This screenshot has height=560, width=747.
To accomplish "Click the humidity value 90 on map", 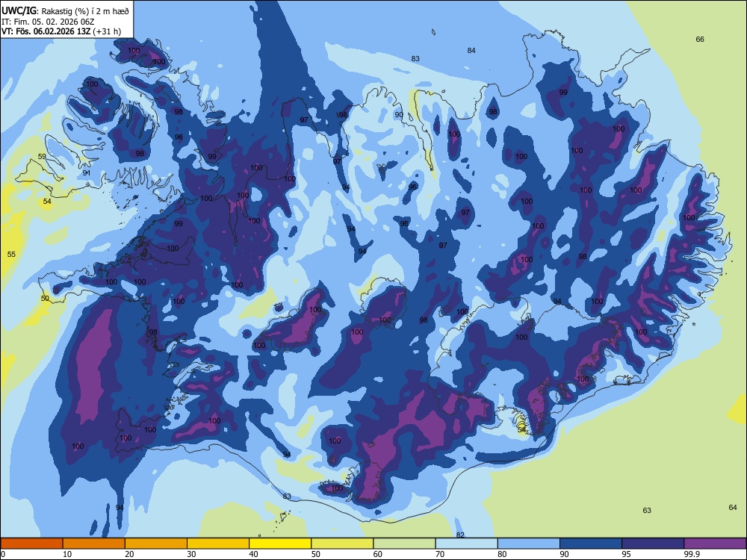I will [399, 114].
